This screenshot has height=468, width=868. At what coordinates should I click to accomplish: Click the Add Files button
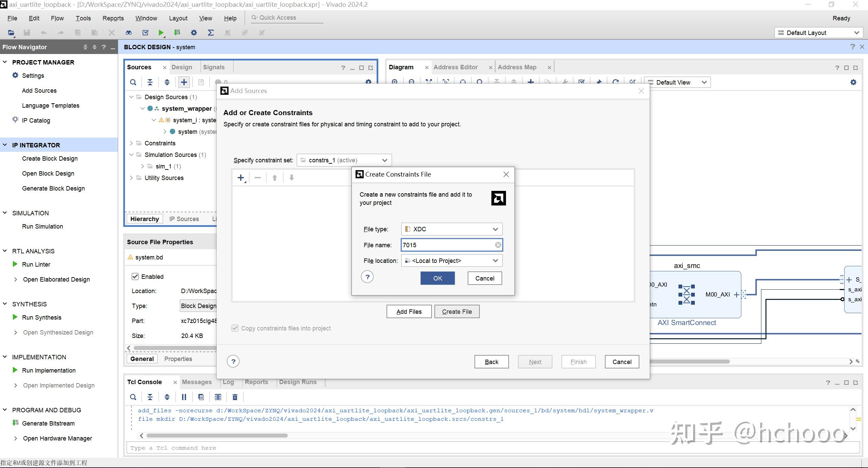pos(409,311)
